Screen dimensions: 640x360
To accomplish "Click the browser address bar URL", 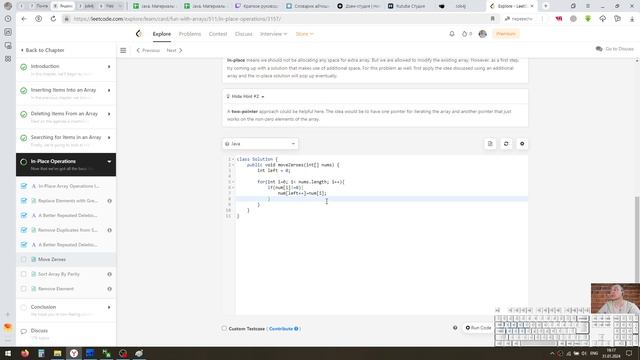I will click(178, 19).
